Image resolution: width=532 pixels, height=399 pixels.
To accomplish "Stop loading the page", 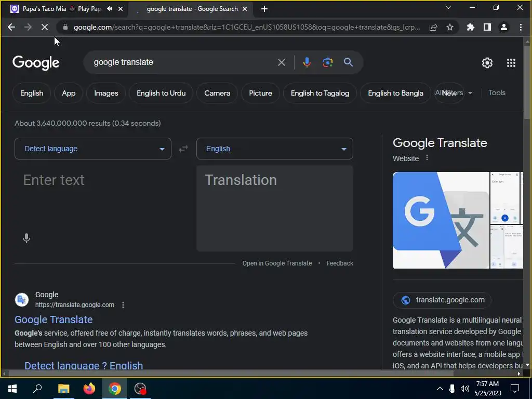I will (x=45, y=27).
